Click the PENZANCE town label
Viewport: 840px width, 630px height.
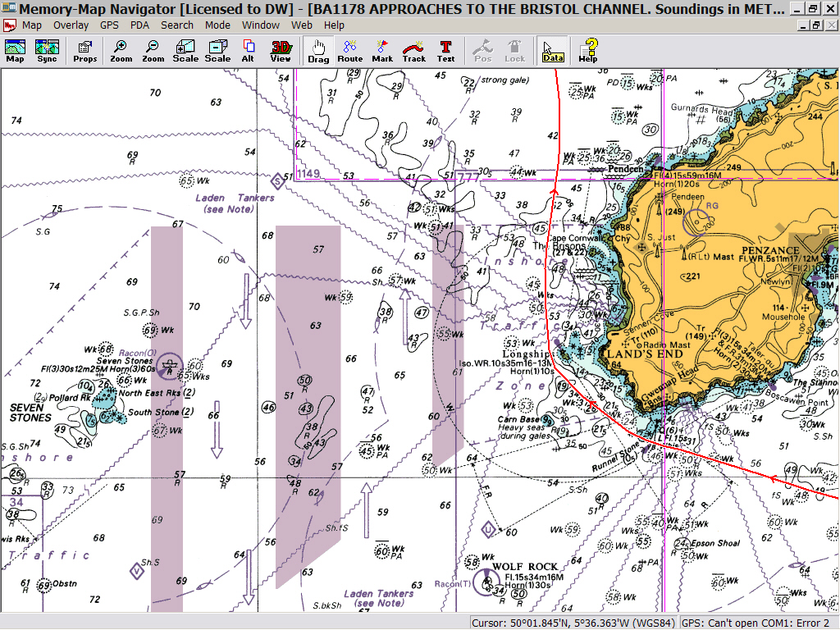[770, 250]
